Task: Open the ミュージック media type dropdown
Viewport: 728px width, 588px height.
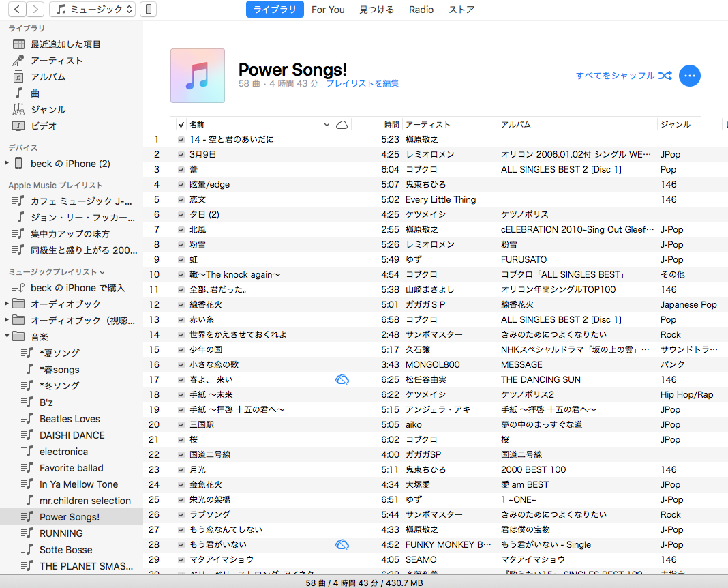Action: point(92,10)
